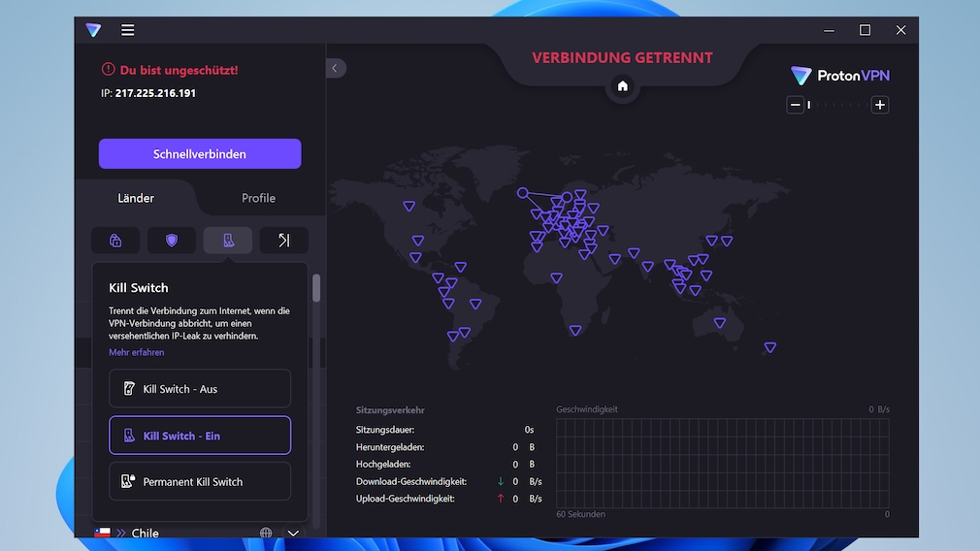The image size is (980, 551).
Task: Click the ProtonVPN logo on map
Action: point(840,76)
